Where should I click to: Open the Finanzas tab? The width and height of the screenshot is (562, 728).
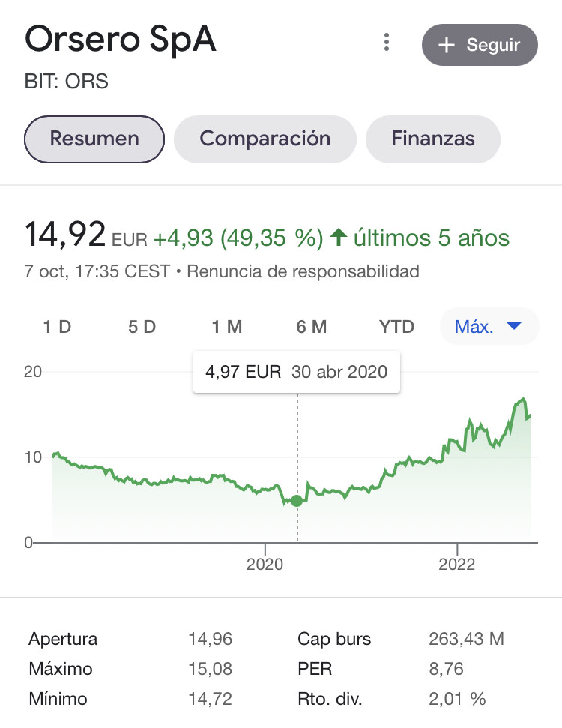pyautogui.click(x=433, y=139)
